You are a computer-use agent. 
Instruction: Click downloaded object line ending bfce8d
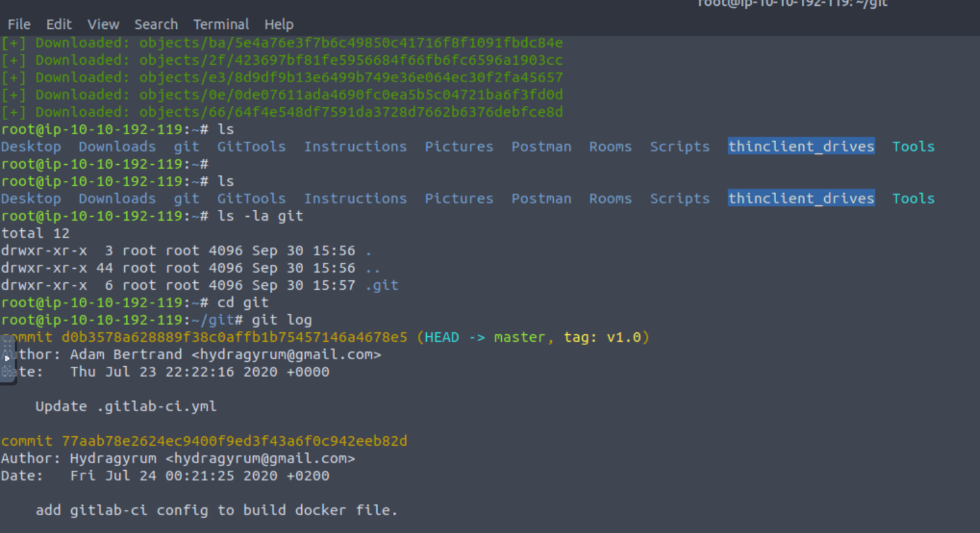282,112
